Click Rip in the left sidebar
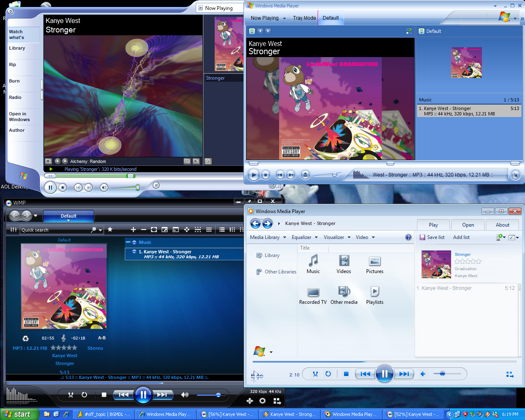The width and height of the screenshot is (525, 420). 13,64
